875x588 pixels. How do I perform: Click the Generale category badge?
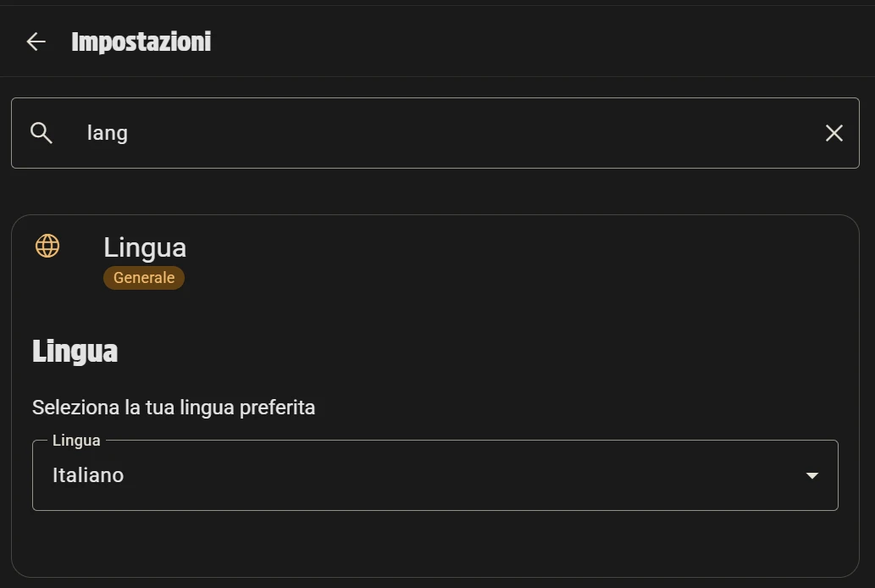point(144,278)
